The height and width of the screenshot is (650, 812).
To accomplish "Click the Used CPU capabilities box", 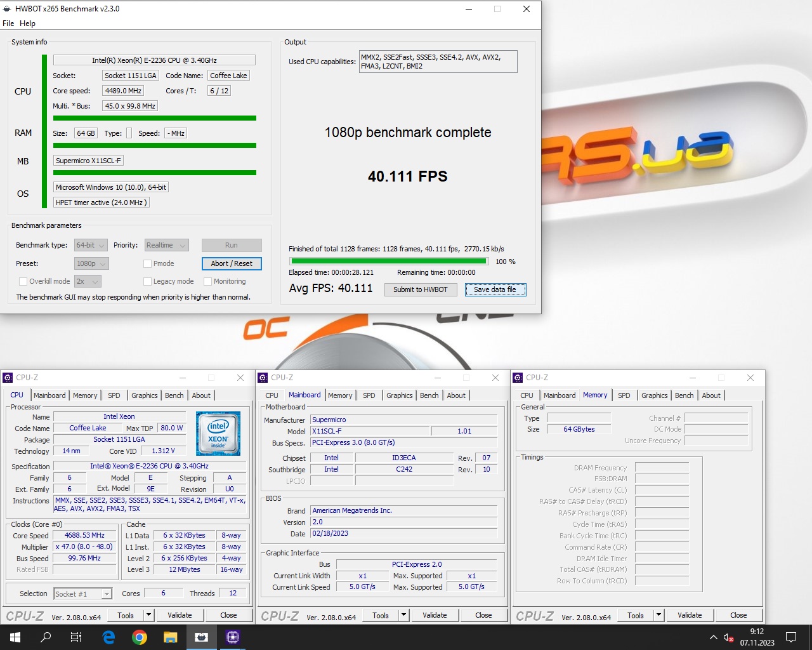I will pyautogui.click(x=438, y=62).
